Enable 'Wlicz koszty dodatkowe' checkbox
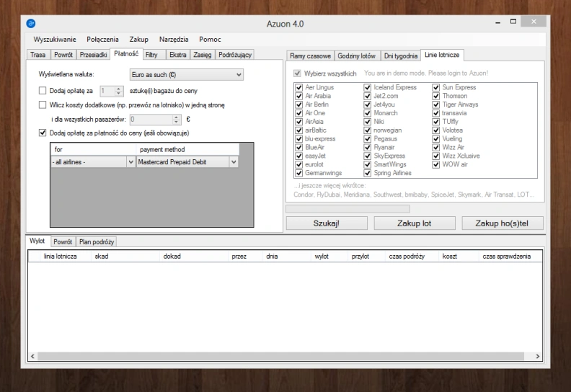This screenshot has width=571, height=392. click(x=43, y=104)
